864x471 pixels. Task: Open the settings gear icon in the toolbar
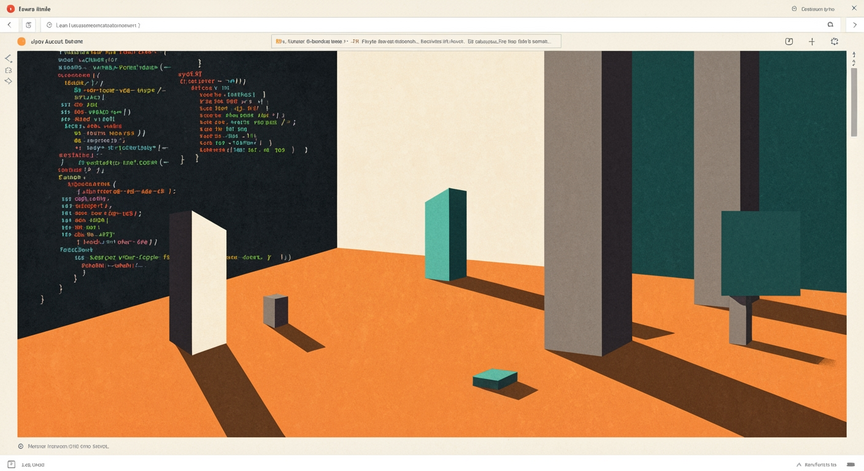click(x=834, y=41)
